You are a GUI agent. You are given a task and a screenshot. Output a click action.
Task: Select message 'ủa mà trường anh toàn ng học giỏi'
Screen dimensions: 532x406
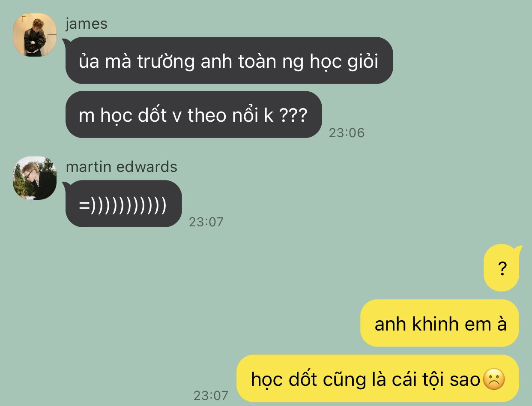click(x=229, y=60)
